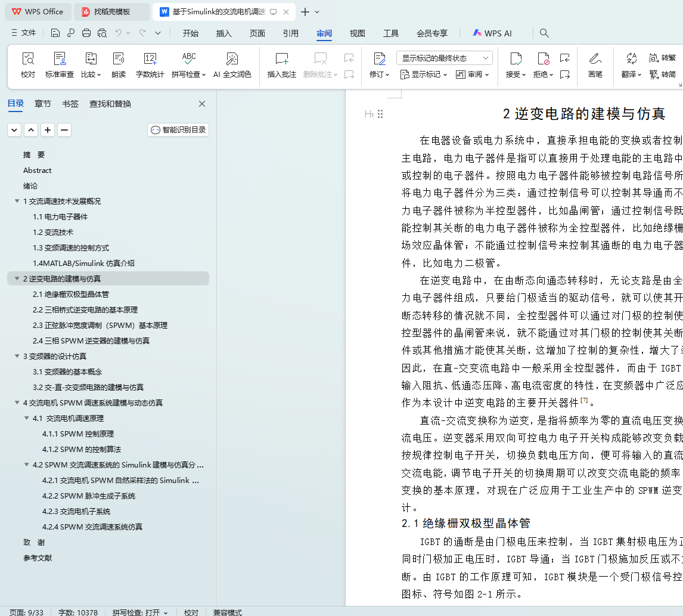This screenshot has width=683, height=616.
Task: Select the 画笔 pen tool
Action: [x=595, y=65]
